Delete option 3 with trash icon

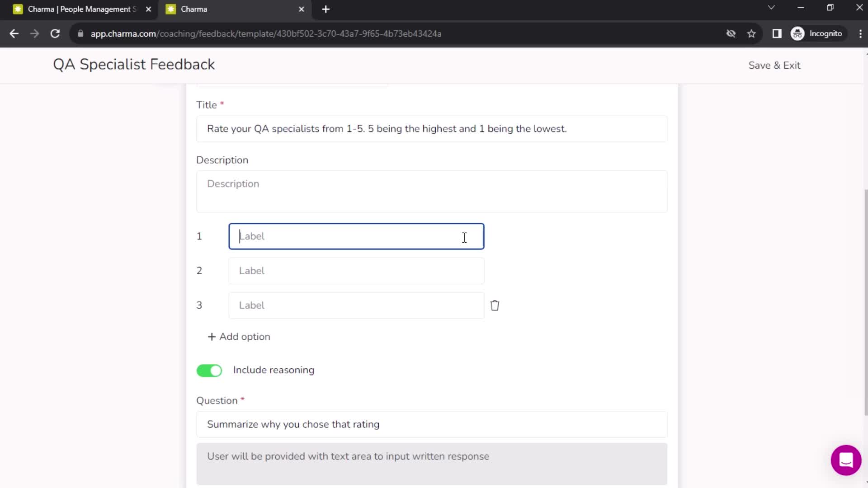click(x=495, y=305)
